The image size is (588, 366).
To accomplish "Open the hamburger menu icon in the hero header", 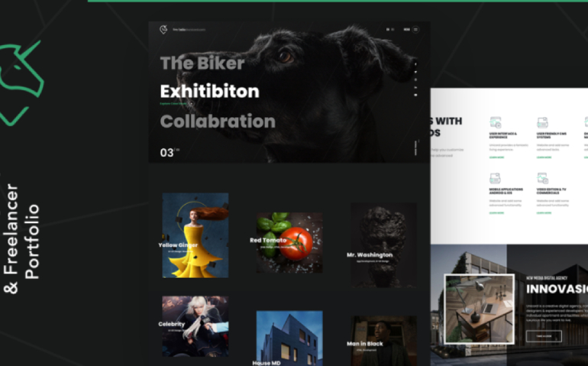I will point(415,29).
